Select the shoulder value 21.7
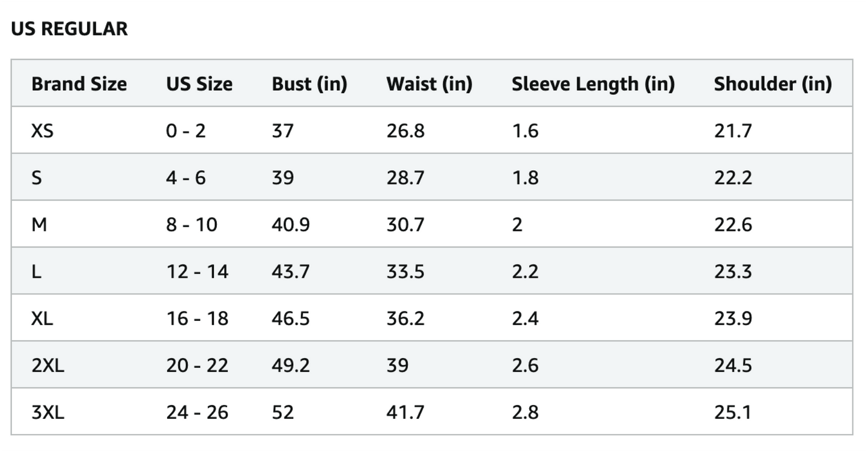 pos(733,130)
